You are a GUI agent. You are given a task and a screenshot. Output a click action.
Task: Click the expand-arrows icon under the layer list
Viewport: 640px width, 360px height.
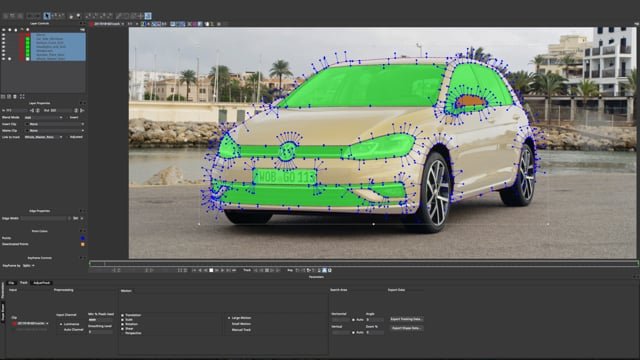pos(22,96)
